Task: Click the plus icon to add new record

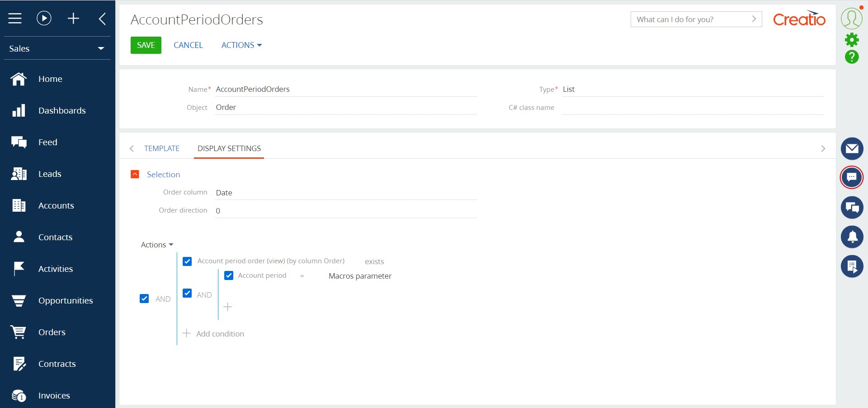Action: pyautogui.click(x=73, y=18)
